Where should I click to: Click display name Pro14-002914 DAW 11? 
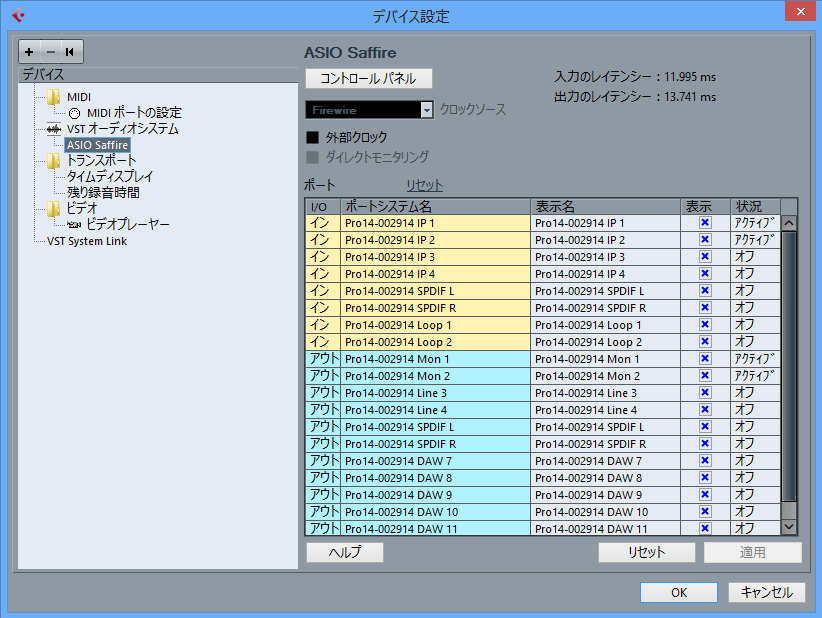point(605,528)
